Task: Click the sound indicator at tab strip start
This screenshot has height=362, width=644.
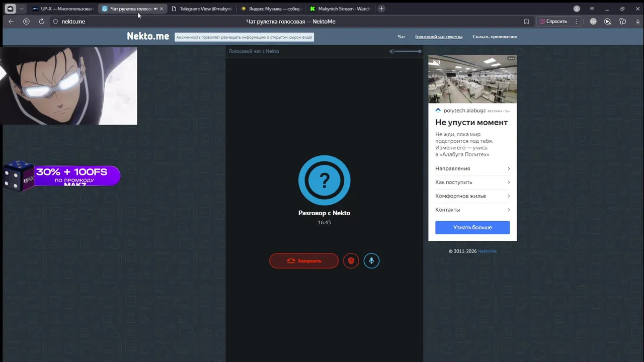Action: click(x=10, y=9)
